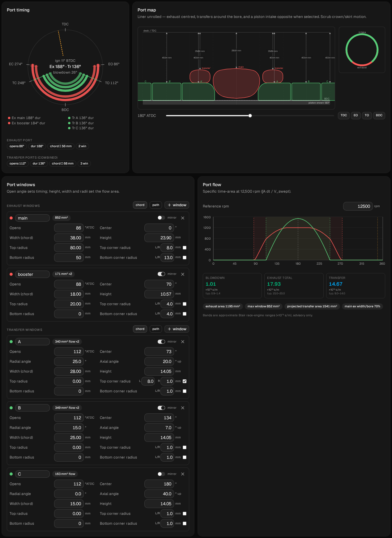Click the 'opens 86°' exhaust port chip
Screen dimensions: 392x538
(x=17, y=146)
